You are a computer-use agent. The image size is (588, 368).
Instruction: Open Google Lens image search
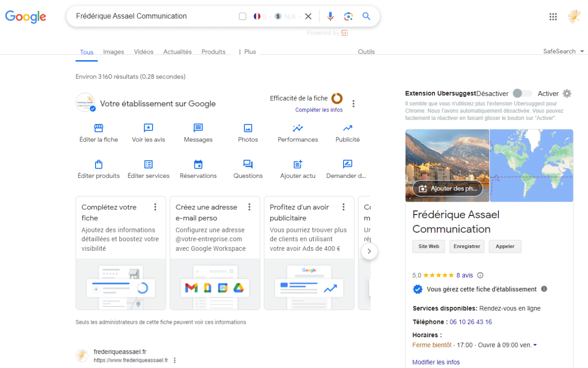point(348,17)
